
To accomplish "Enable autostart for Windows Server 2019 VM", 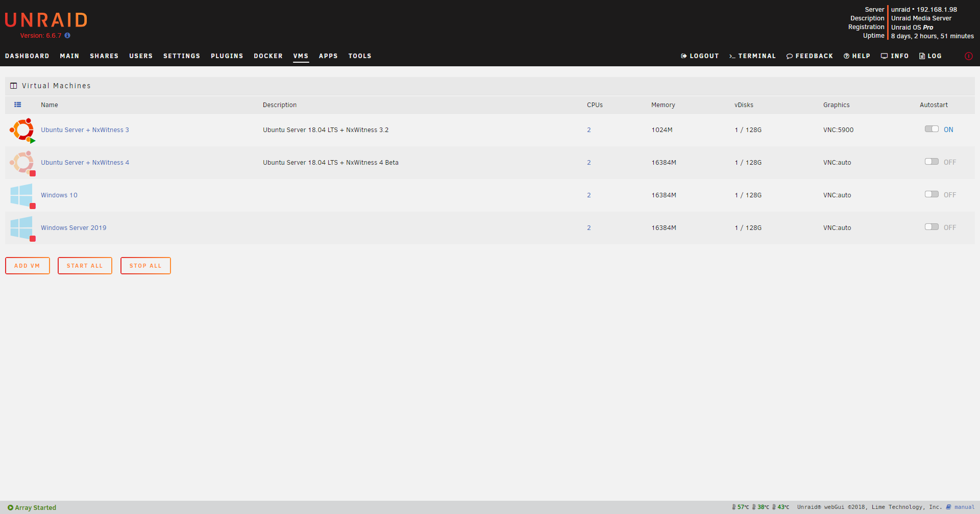I will pyautogui.click(x=932, y=227).
